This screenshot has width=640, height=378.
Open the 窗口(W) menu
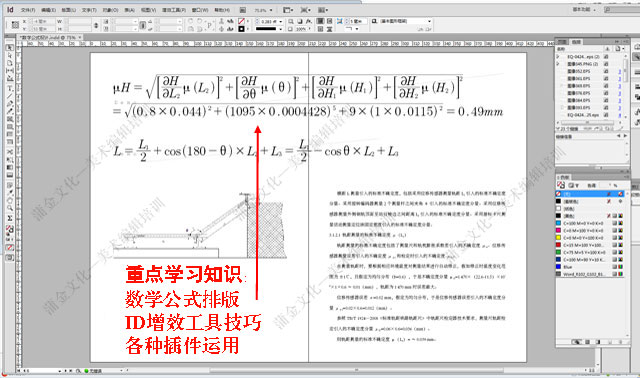(200, 10)
